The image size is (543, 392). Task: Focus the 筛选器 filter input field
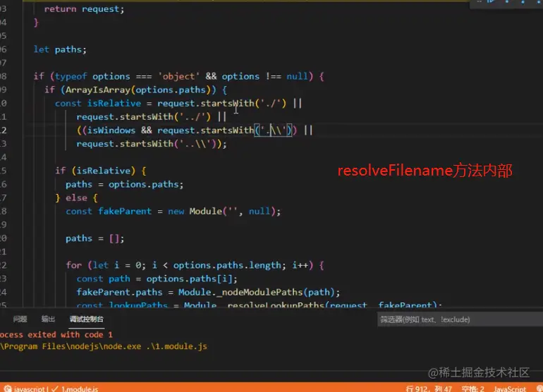[460, 319]
